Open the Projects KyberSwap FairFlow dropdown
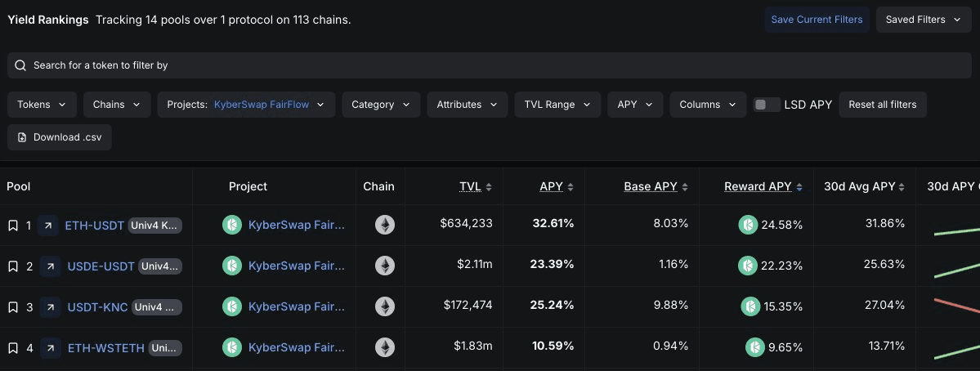The image size is (980, 371). 246,105
